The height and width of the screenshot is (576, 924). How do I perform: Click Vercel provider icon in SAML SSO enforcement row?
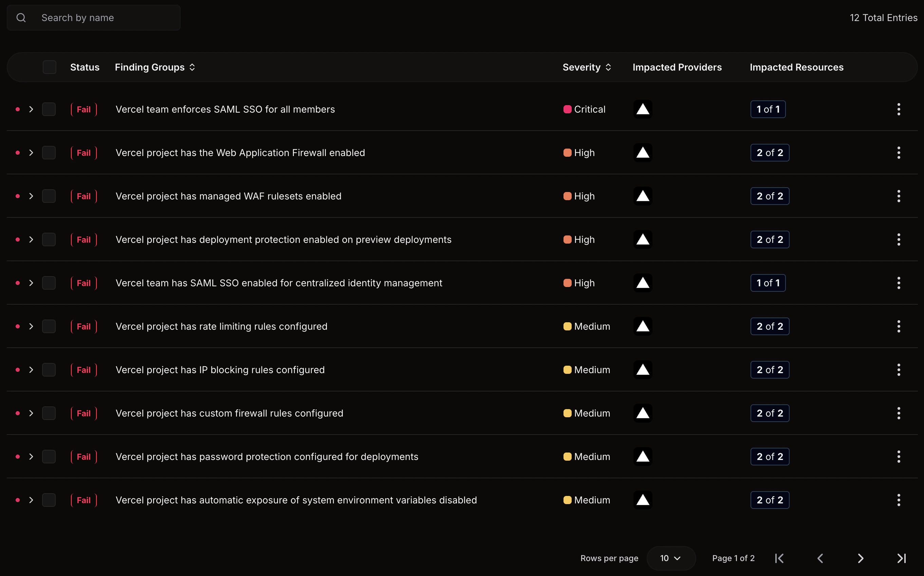point(643,109)
